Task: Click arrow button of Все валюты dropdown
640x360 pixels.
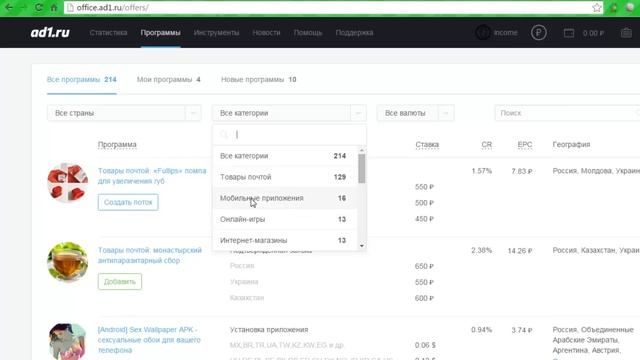Action: [x=446, y=113]
